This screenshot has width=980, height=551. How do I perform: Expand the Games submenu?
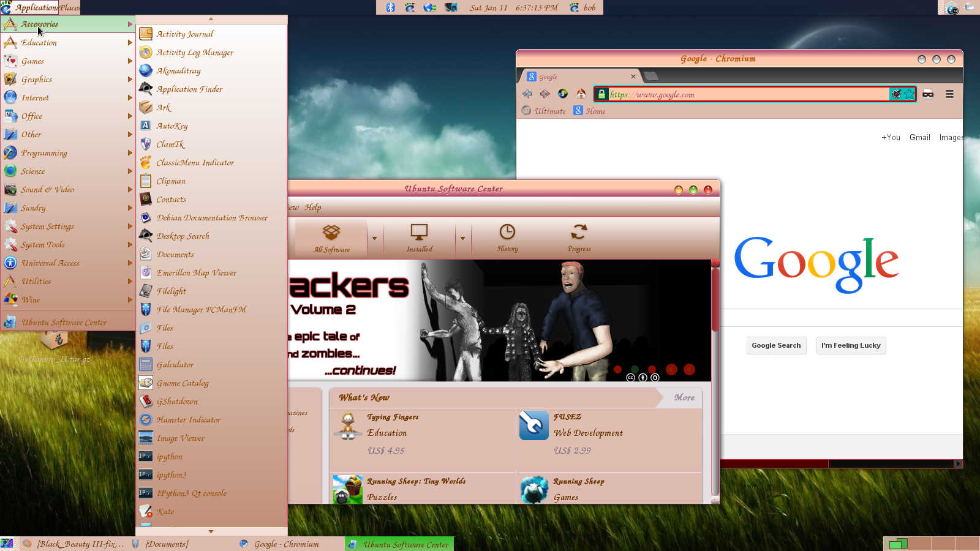tap(68, 61)
